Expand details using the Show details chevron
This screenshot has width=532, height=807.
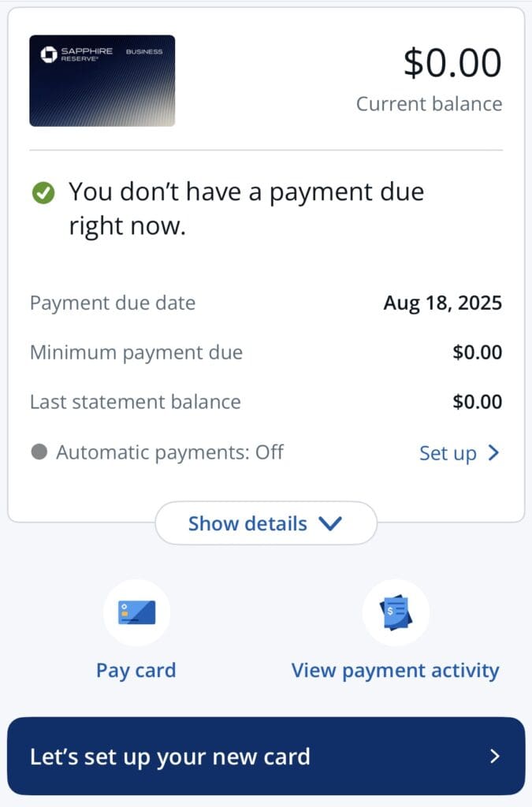tap(329, 523)
